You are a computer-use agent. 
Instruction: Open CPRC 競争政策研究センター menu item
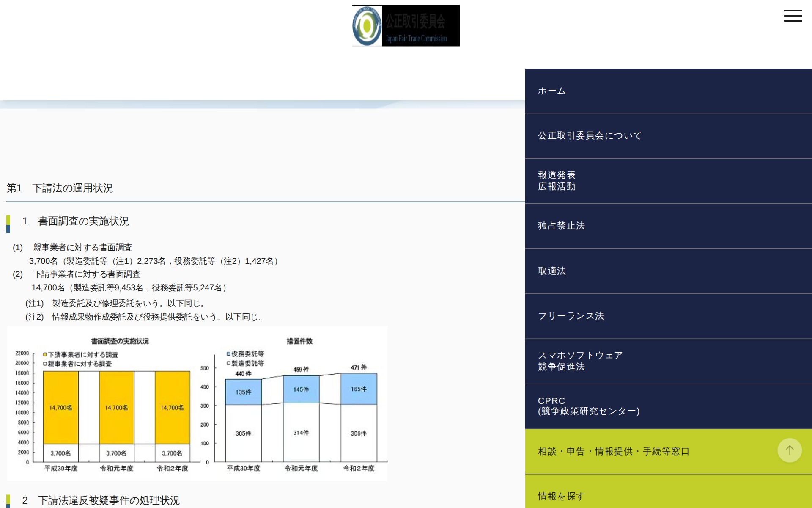coord(588,406)
